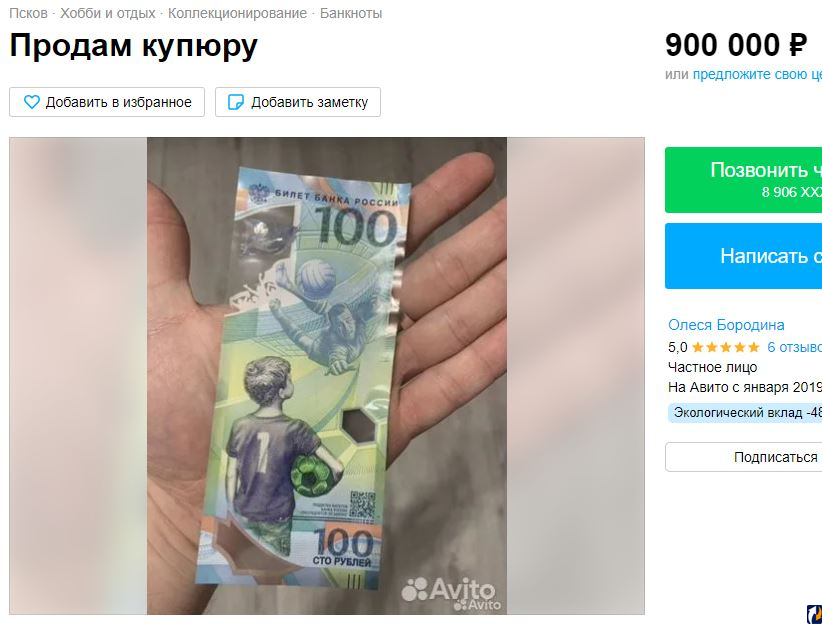Click the seller's five-star rating
The height and width of the screenshot is (624, 822).
(x=726, y=347)
